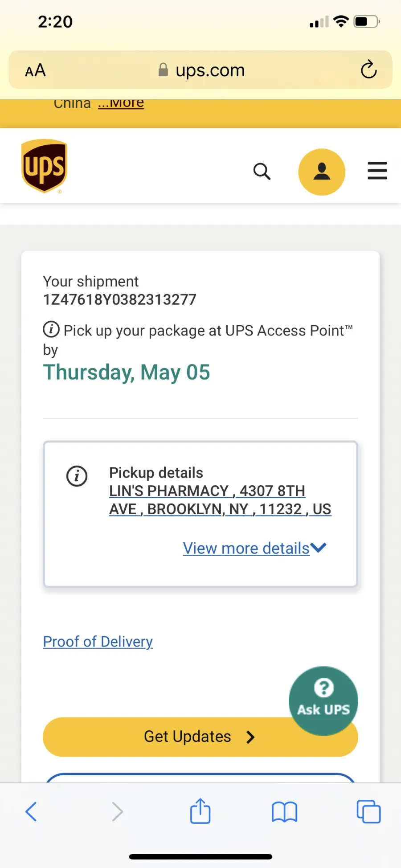Screen dimensions: 401x868
Task: Open the site search magnifier icon
Action: coord(262,171)
